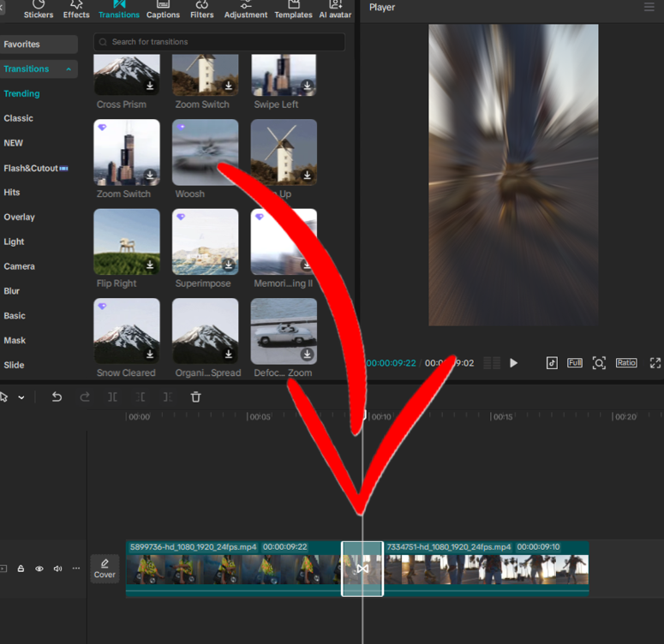Download the Organi...Spread transition
The image size is (664, 644).
click(229, 354)
